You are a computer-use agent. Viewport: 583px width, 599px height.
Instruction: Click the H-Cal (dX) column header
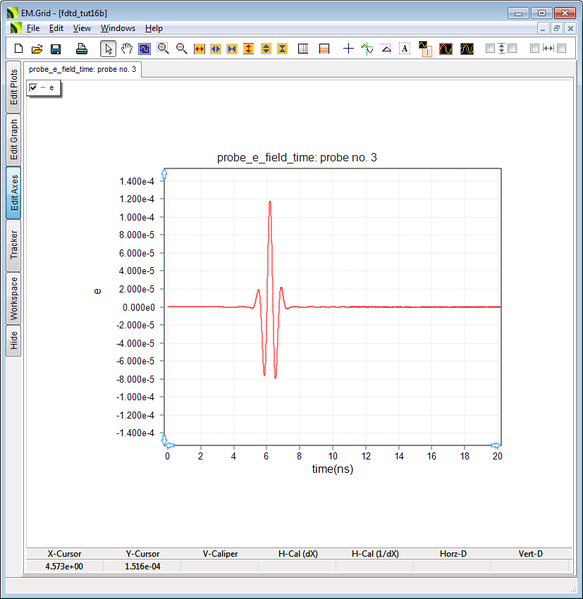pos(298,554)
